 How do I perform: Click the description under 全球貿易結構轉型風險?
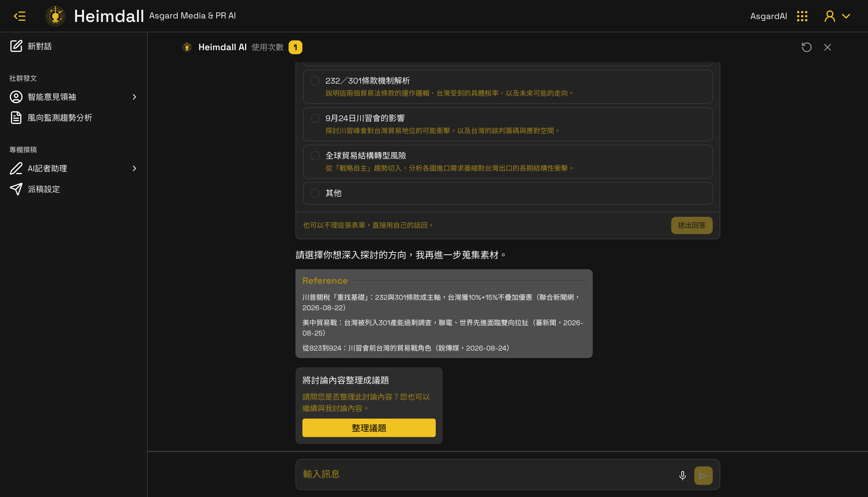(x=450, y=168)
